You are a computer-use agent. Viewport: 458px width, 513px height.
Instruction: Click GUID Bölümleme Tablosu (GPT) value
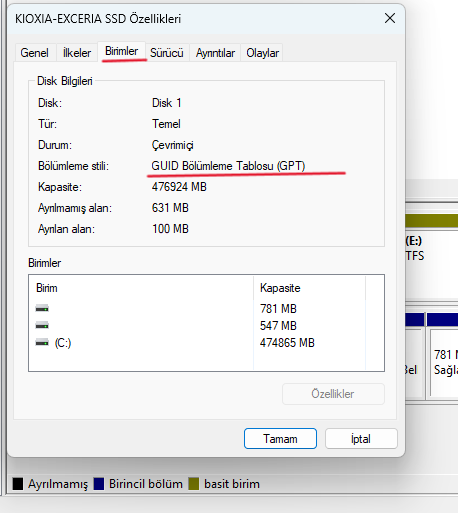228,166
